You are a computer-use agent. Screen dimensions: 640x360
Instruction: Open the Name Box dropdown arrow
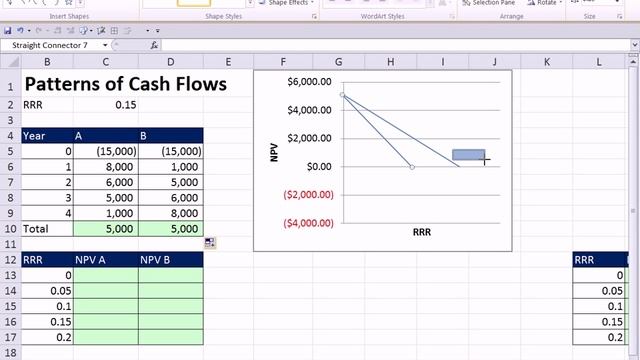(105, 45)
